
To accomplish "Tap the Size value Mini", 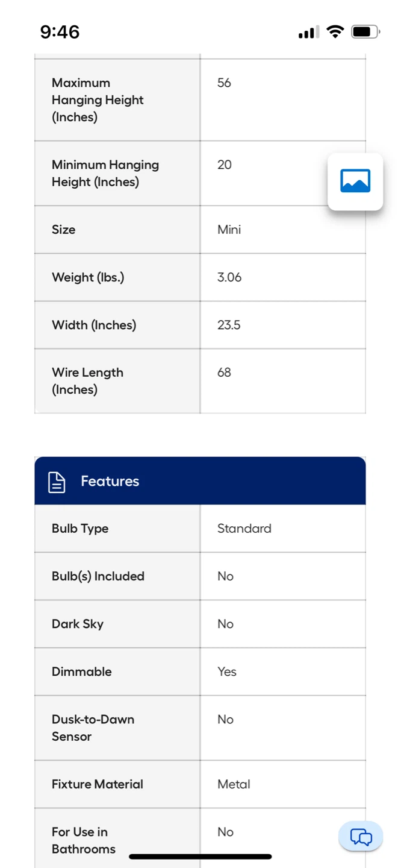I will coord(229,230).
